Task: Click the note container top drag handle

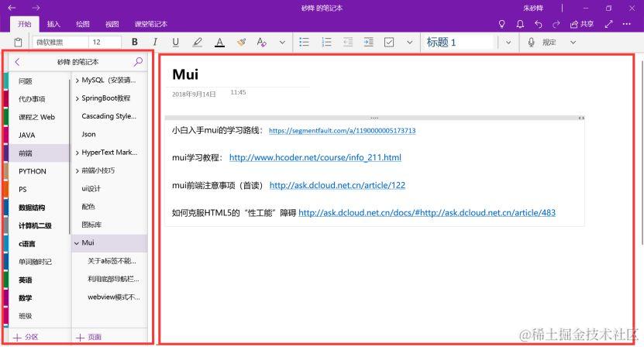Action: (x=374, y=119)
